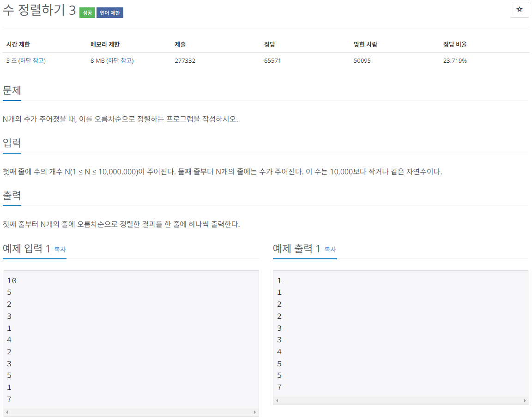Click the 출력 section heading
The height and width of the screenshot is (418, 532).
pyautogui.click(x=12, y=196)
